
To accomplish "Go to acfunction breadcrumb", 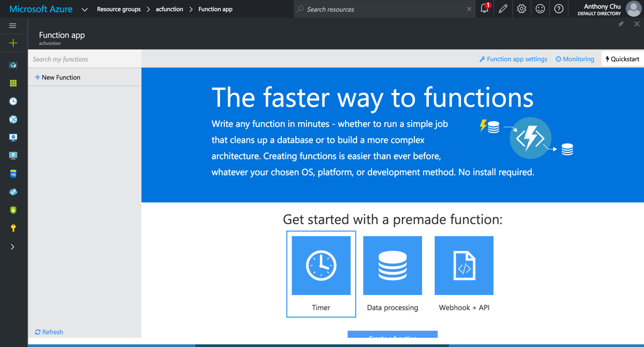I will tap(170, 9).
